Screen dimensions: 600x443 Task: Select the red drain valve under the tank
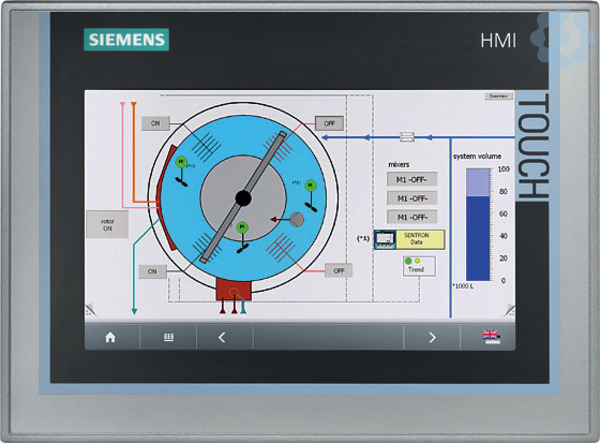pos(232,290)
